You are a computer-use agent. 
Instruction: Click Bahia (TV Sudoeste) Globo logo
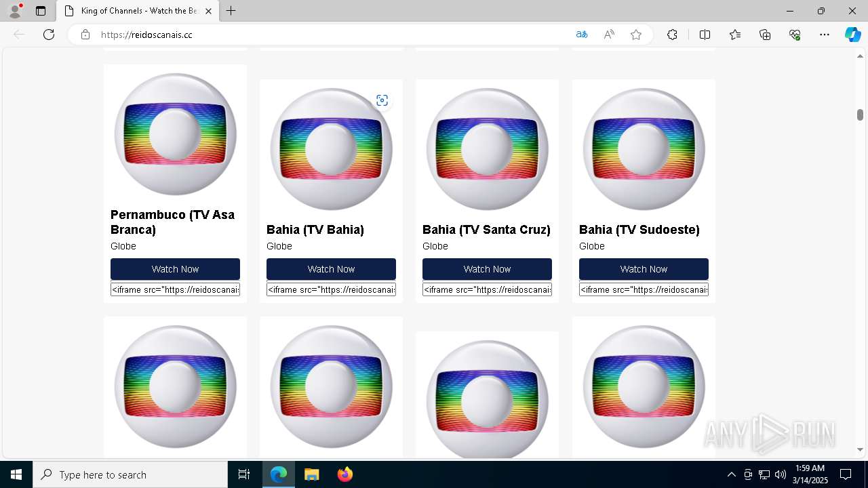(644, 149)
